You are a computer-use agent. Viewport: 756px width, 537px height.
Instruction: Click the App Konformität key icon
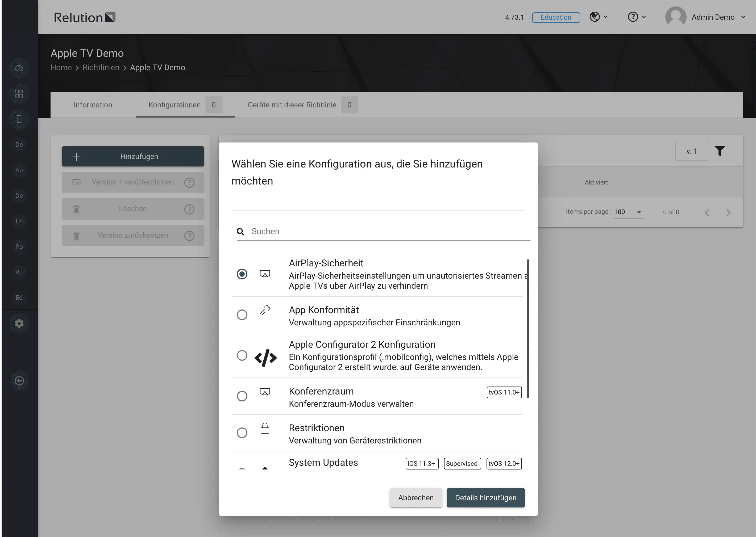tap(265, 311)
